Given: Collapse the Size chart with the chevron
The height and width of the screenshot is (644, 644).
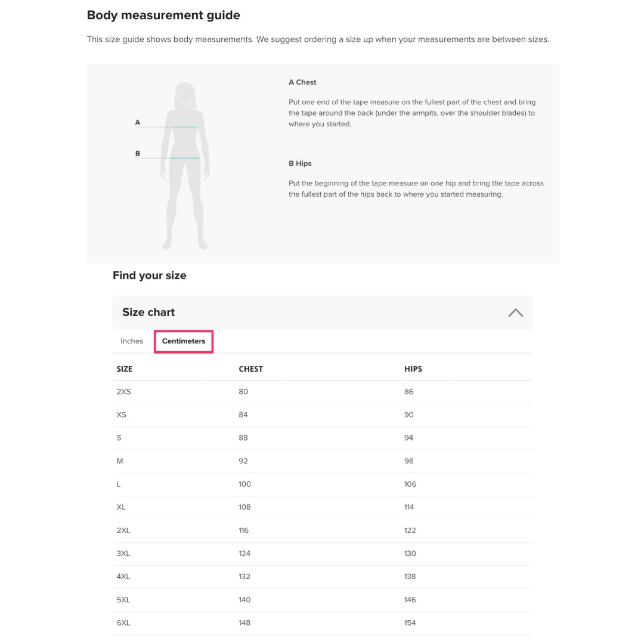Looking at the screenshot, I should click(x=515, y=312).
